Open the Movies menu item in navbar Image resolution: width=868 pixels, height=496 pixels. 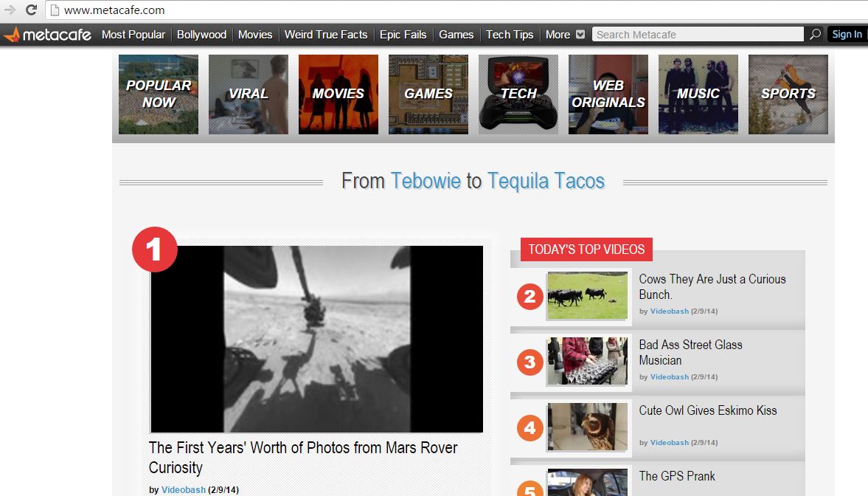pyautogui.click(x=255, y=35)
